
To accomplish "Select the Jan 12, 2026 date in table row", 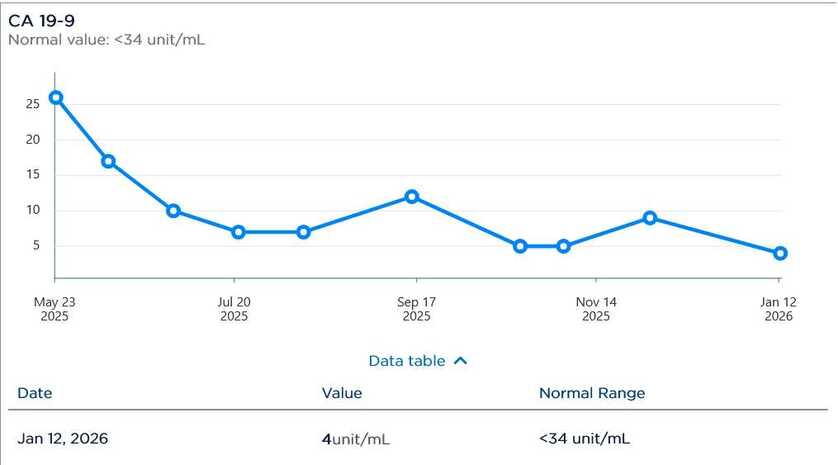I will pos(63,438).
